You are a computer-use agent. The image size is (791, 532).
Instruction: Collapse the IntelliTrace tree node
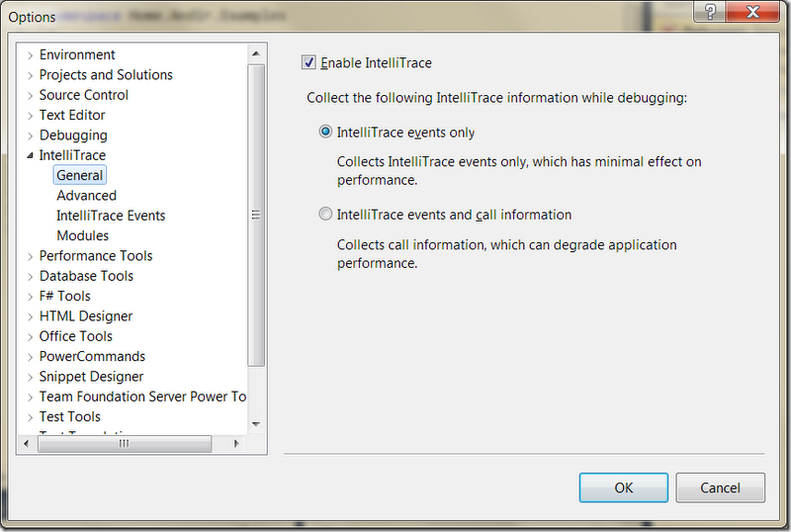31,155
